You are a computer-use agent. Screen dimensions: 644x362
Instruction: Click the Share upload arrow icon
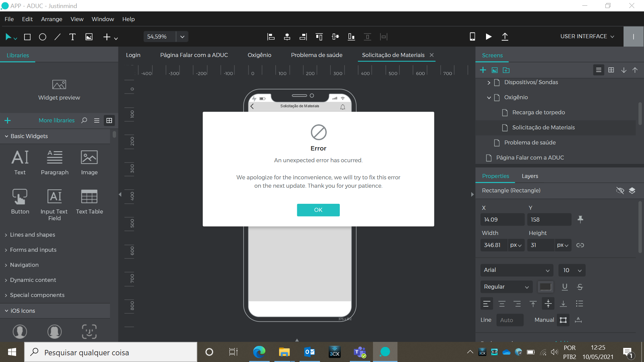505,37
